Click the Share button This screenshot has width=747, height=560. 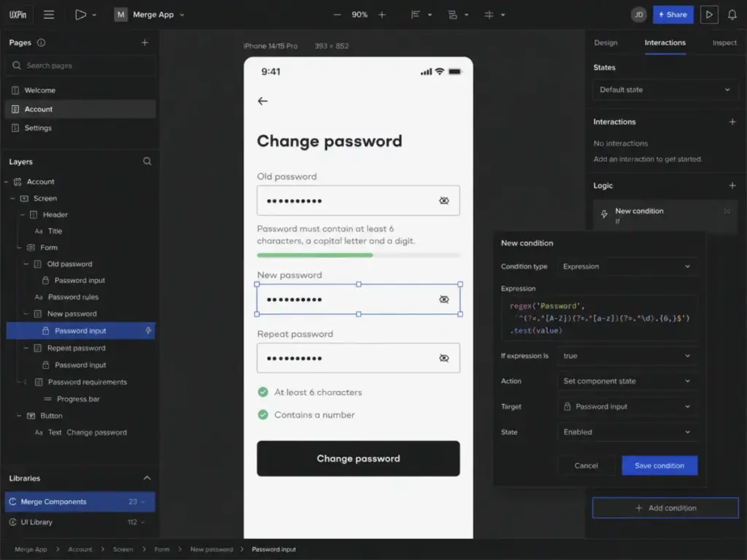673,15
